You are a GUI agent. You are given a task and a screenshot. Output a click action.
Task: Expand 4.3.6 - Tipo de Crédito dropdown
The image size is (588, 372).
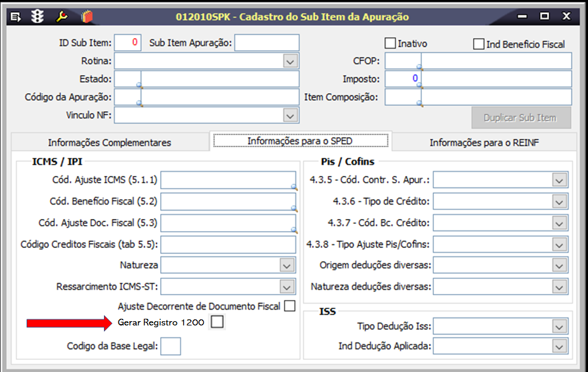[x=560, y=201]
